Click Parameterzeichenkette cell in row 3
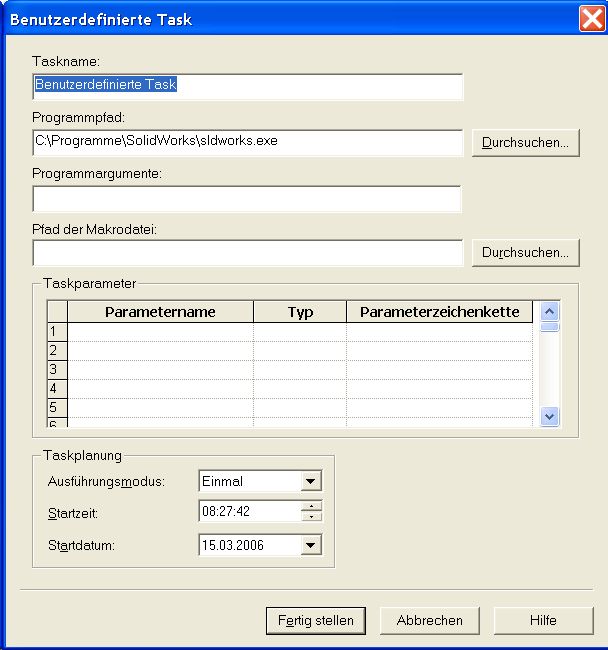608x650 pixels. pos(439,370)
